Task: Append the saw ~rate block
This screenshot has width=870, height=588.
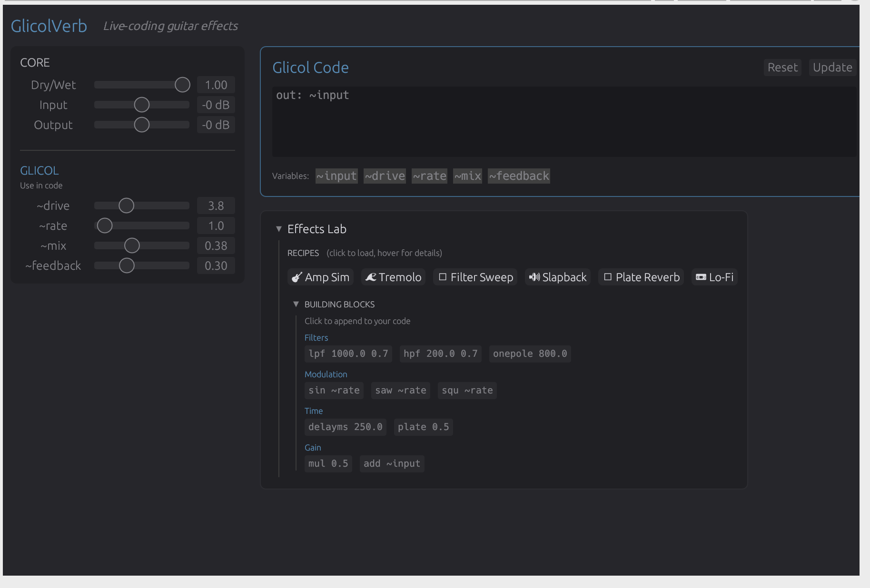Action: (x=401, y=391)
